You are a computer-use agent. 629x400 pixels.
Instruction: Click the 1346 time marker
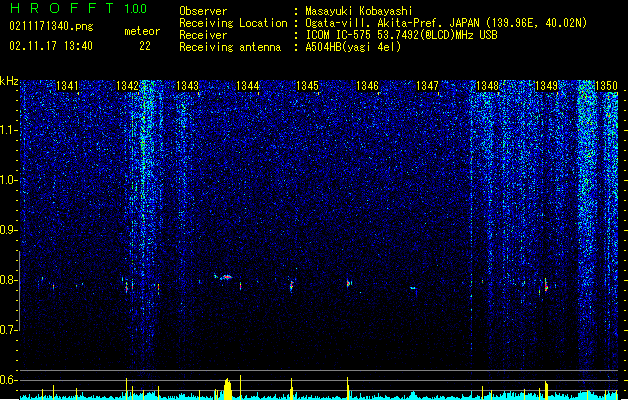coord(367,86)
